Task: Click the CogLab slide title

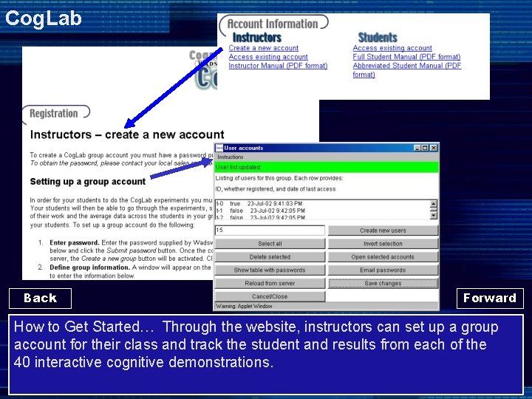Action: point(44,18)
